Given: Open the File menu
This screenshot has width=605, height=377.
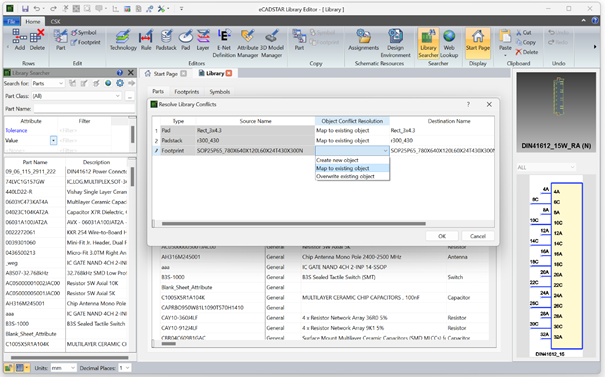Looking at the screenshot, I should point(11,22).
